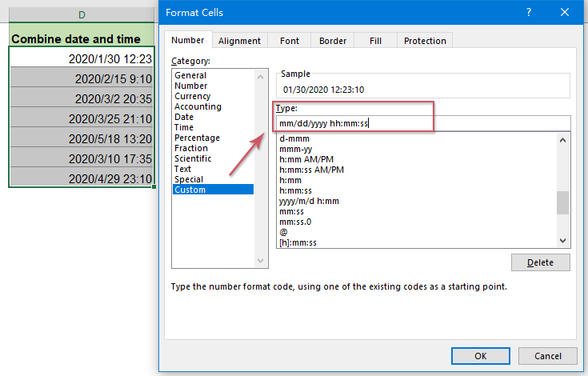
Task: Click the Delete button
Action: 541,262
